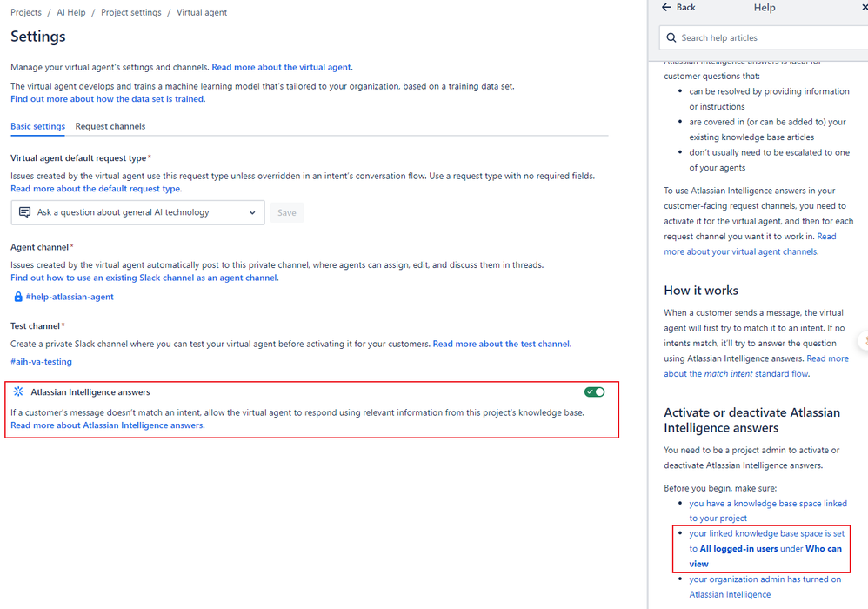868x609 pixels.
Task: Click the 'Virtual agent default request type' label
Action: (78, 158)
